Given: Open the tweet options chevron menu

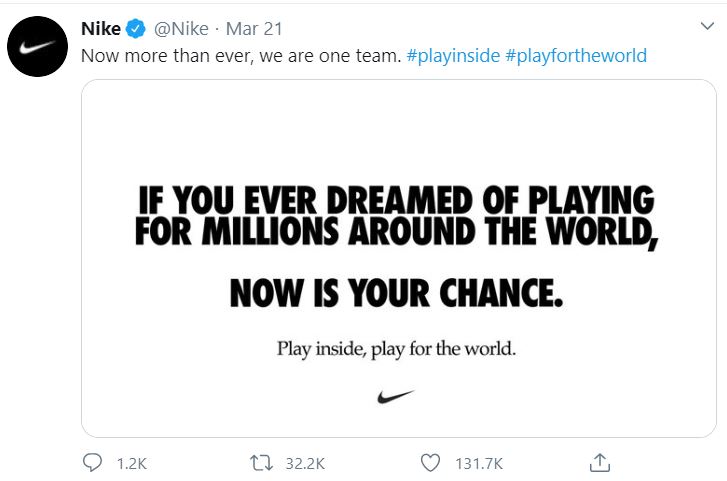Looking at the screenshot, I should (x=707, y=26).
